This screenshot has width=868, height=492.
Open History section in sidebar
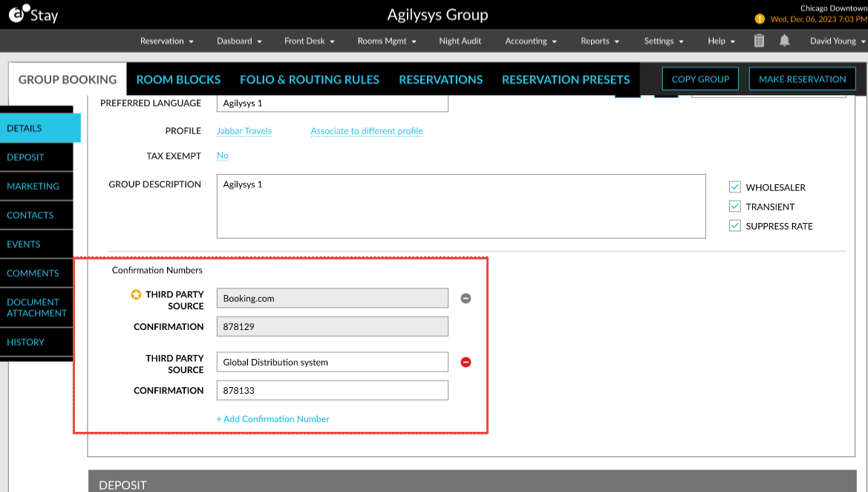click(36, 343)
